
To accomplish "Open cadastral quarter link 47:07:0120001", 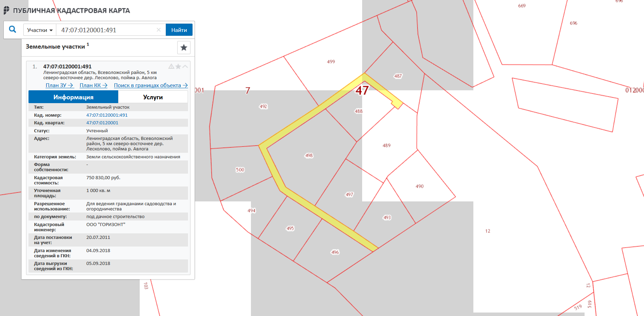I will (102, 123).
